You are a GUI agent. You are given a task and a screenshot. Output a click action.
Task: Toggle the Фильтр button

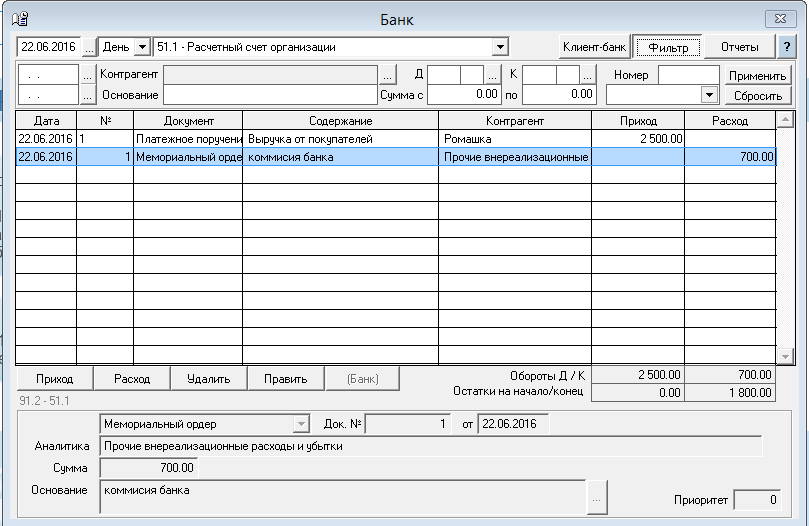[668, 47]
